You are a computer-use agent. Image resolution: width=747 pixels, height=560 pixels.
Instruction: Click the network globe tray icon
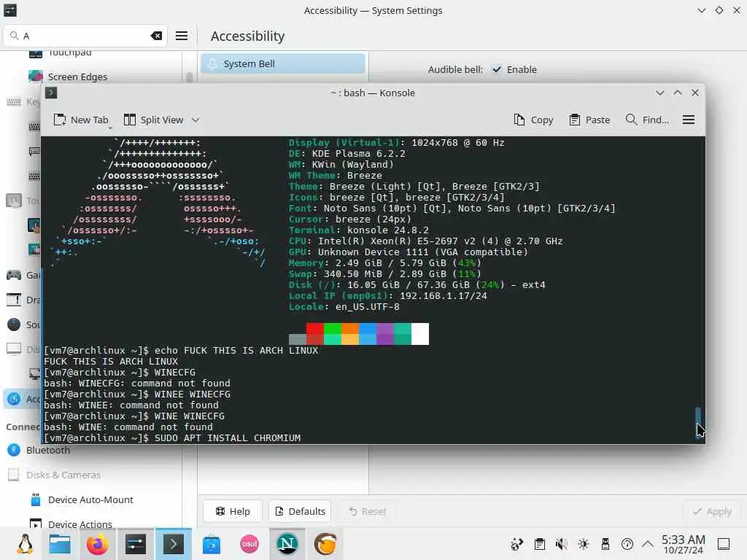click(517, 544)
